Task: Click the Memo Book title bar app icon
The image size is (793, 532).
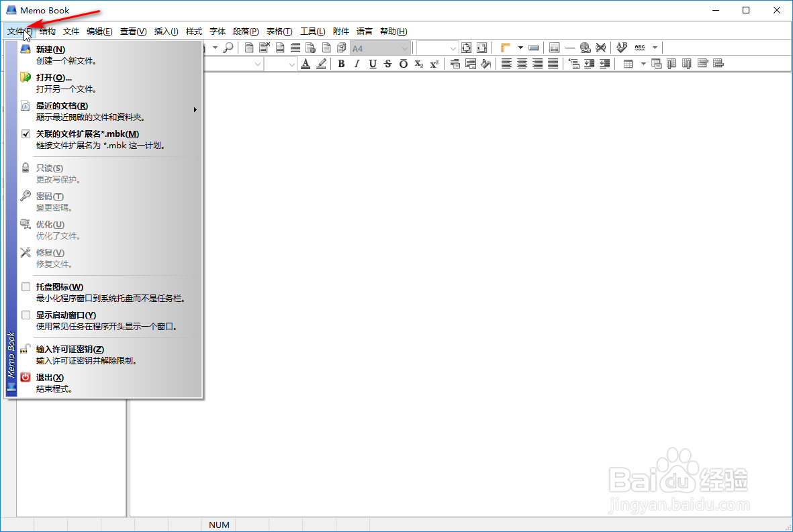Action: (11, 9)
